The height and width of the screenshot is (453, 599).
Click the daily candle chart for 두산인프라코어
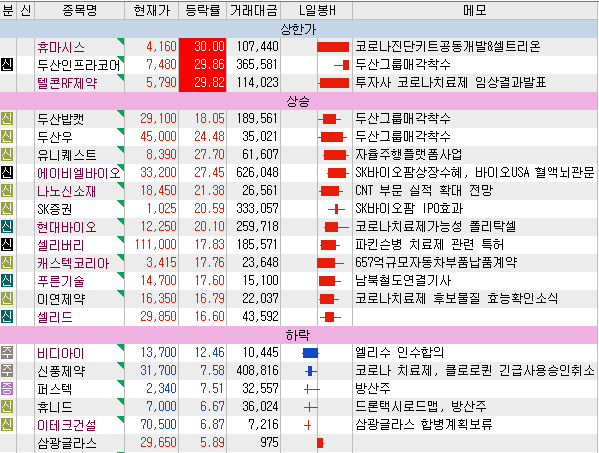point(342,65)
